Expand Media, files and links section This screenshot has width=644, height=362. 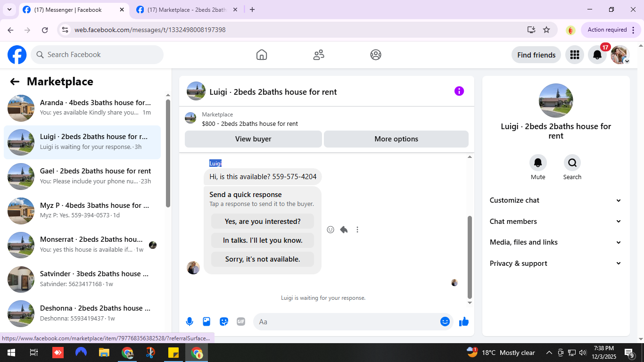[x=556, y=242]
